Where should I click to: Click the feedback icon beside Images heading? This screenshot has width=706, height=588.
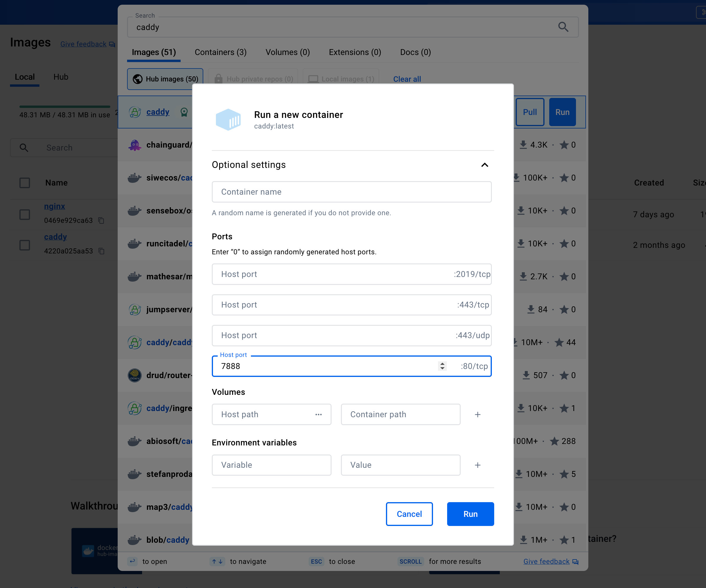click(112, 44)
